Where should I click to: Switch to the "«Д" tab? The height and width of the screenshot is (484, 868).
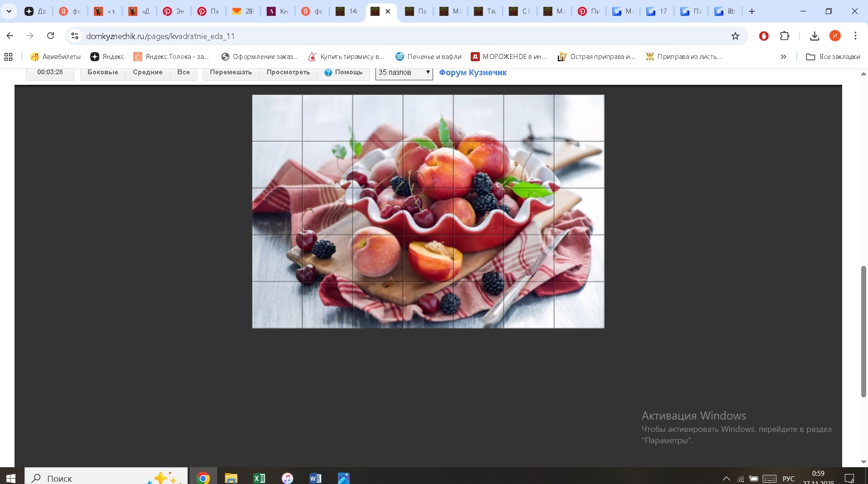coord(139,11)
